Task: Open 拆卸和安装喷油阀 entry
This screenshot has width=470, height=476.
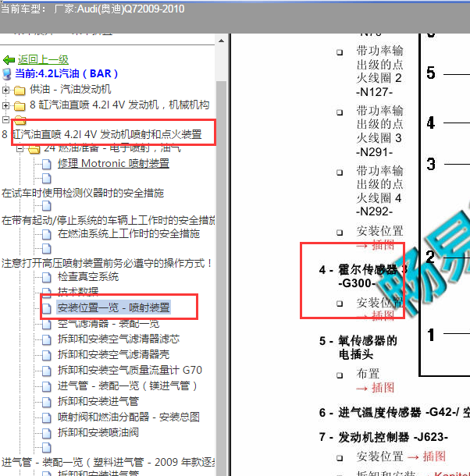Action: 98,432
